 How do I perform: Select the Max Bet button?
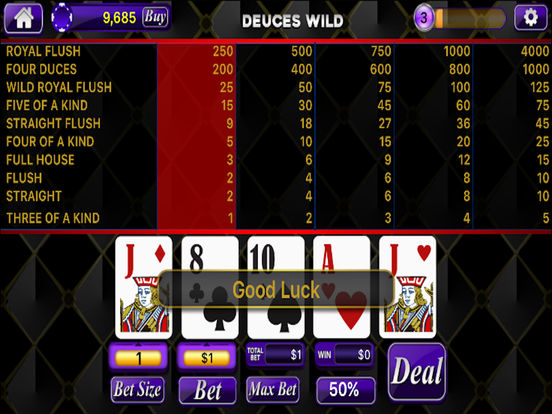click(x=273, y=390)
